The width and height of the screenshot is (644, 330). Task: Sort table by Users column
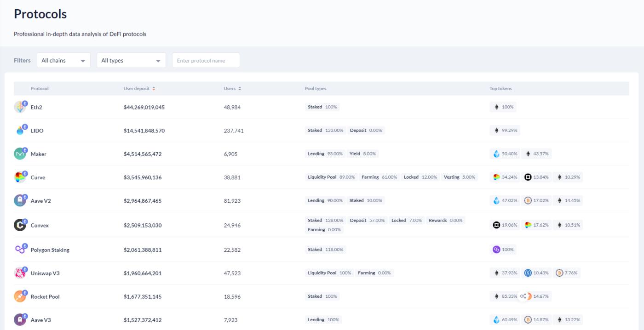[x=232, y=89]
